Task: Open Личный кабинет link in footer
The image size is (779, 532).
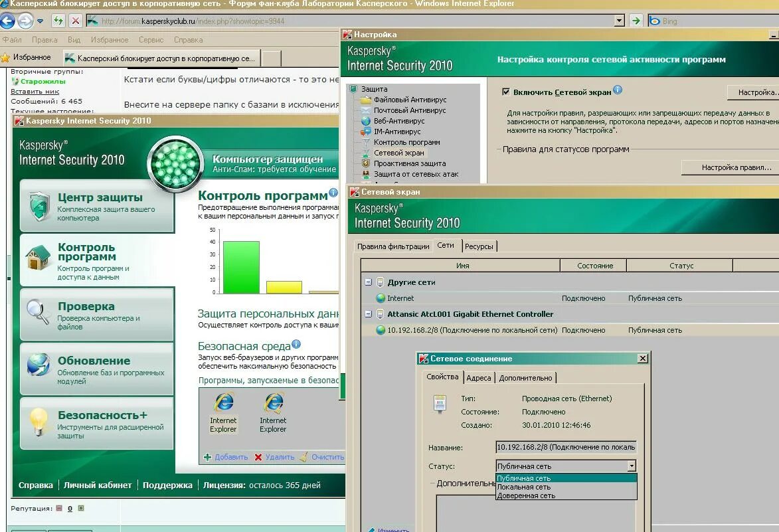Action: click(x=98, y=486)
